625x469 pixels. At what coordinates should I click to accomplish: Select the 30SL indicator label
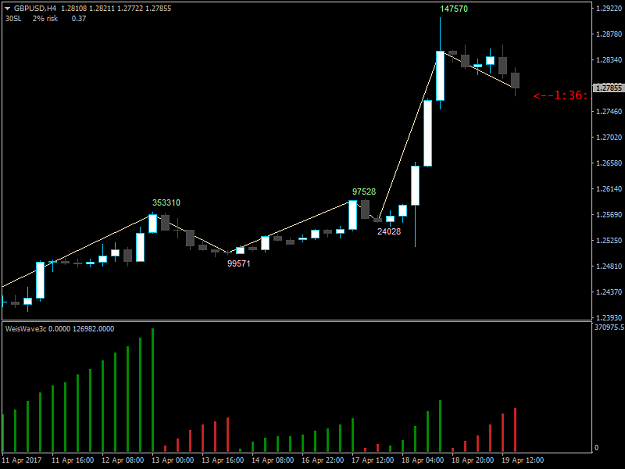point(13,18)
